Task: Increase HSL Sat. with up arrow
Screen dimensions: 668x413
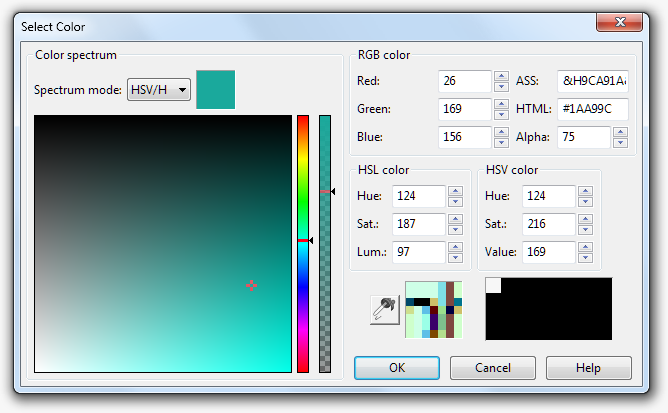Action: (455, 219)
